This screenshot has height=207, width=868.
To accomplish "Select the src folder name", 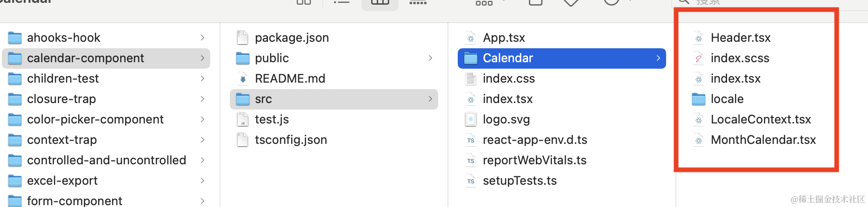I will click(x=263, y=99).
